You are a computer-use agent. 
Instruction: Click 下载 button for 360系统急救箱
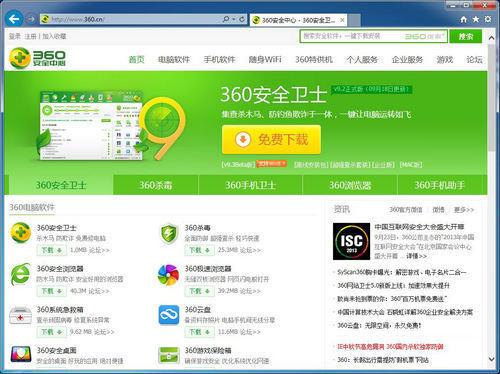[x=51, y=332]
